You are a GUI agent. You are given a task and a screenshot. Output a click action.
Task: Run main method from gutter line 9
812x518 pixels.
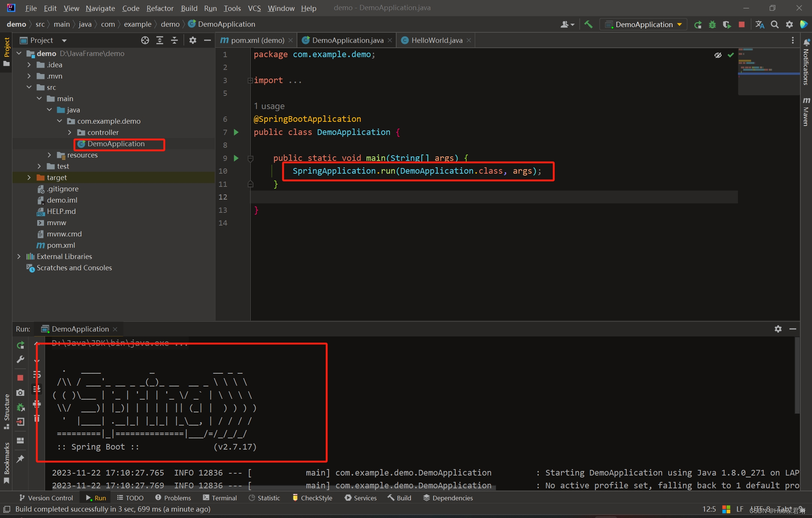click(236, 158)
